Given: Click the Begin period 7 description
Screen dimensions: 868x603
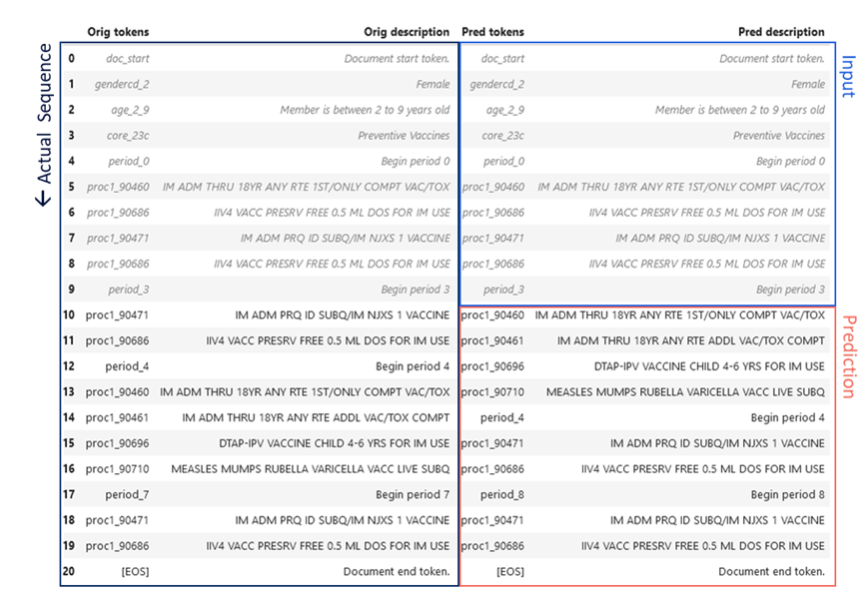Looking at the screenshot, I should [x=413, y=494].
